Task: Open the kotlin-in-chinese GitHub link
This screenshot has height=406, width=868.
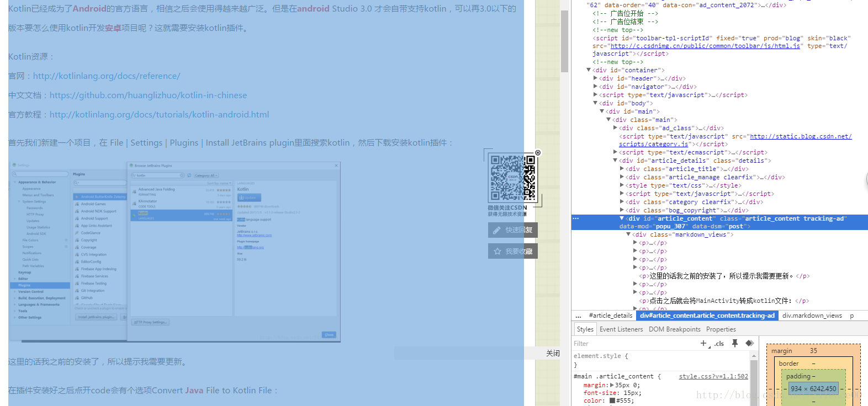Action: [x=148, y=95]
